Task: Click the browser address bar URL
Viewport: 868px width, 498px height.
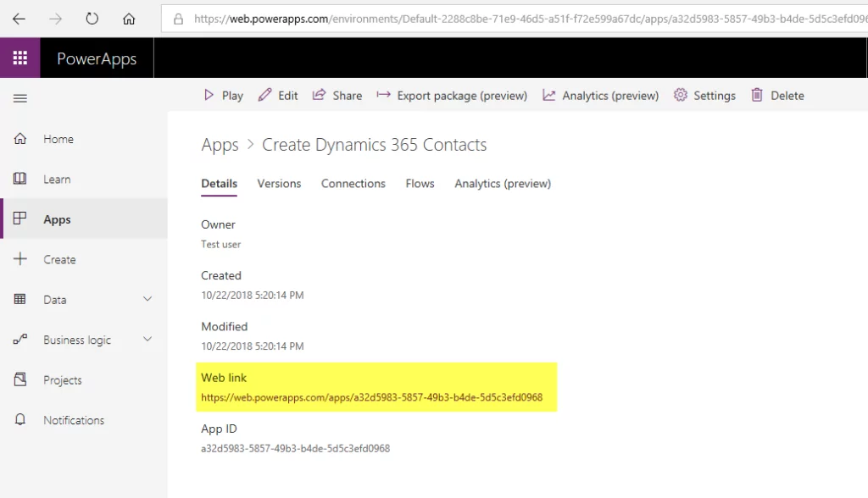Action: [531, 19]
